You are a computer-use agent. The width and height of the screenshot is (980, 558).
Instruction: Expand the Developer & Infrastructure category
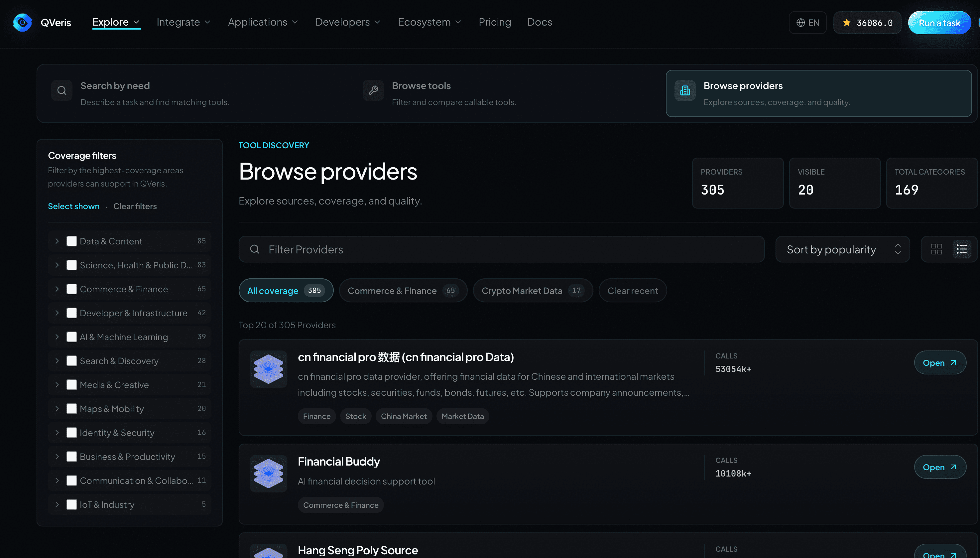57,313
